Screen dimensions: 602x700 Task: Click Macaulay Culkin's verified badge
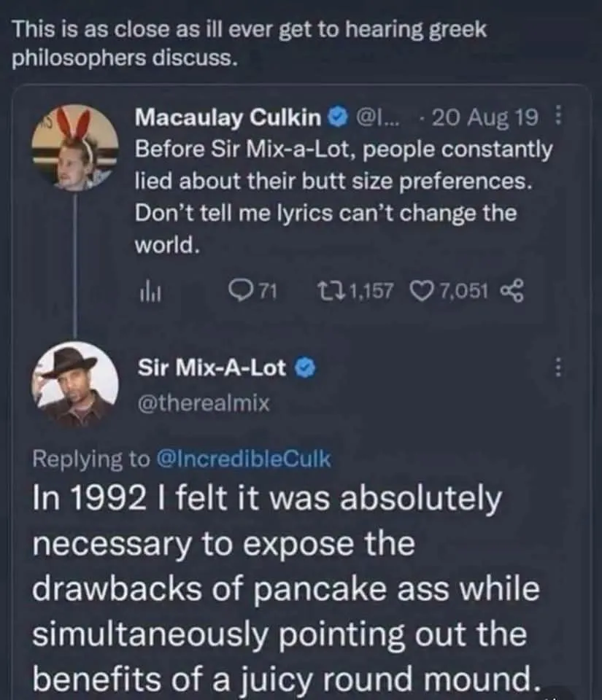[336, 116]
